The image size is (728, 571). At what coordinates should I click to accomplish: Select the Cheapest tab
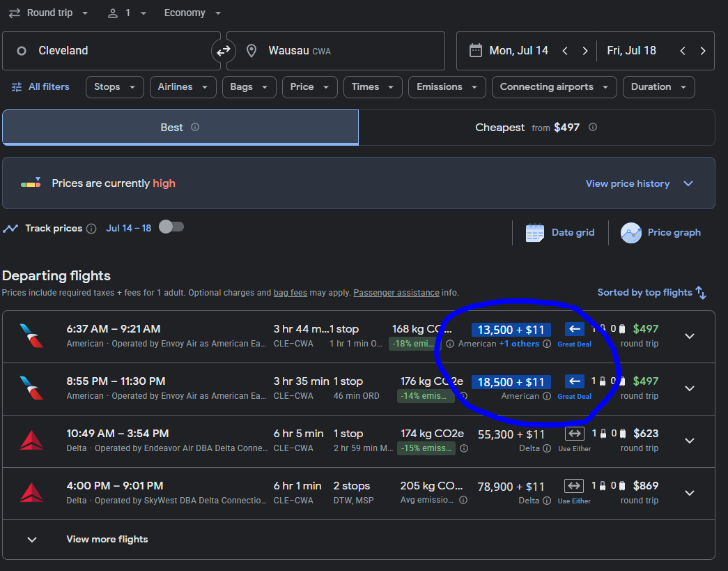tap(536, 128)
